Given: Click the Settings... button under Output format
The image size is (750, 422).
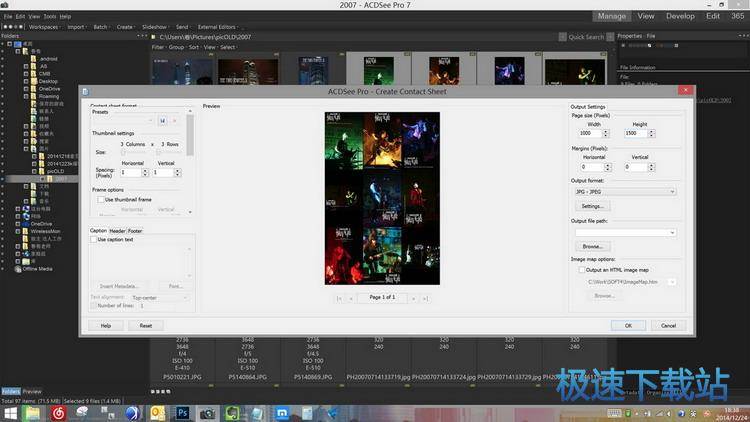Looking at the screenshot, I should [x=589, y=205].
